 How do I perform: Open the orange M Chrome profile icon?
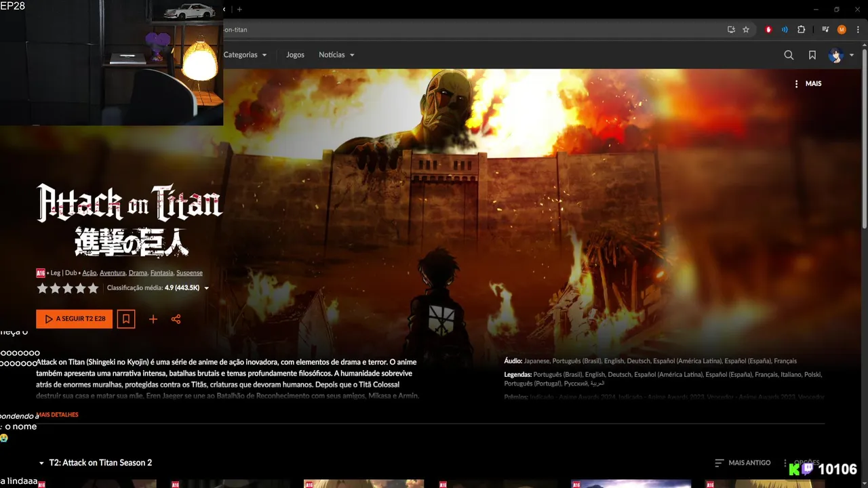[x=842, y=30]
